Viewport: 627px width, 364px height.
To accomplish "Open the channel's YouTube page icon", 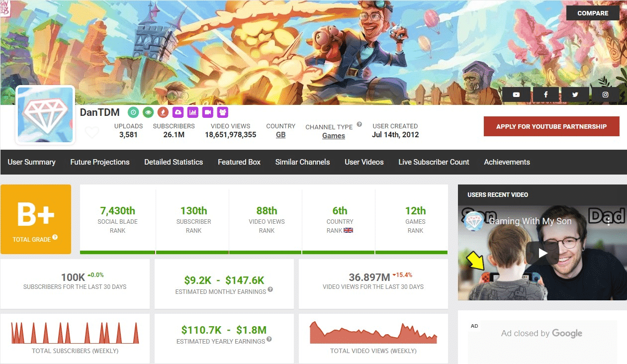I will coord(516,94).
